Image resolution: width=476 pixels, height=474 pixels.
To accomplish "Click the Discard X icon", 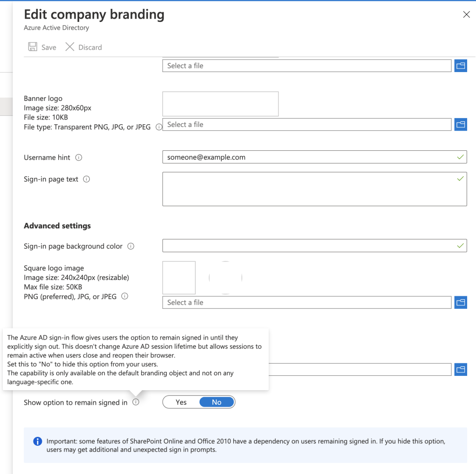I will [70, 47].
